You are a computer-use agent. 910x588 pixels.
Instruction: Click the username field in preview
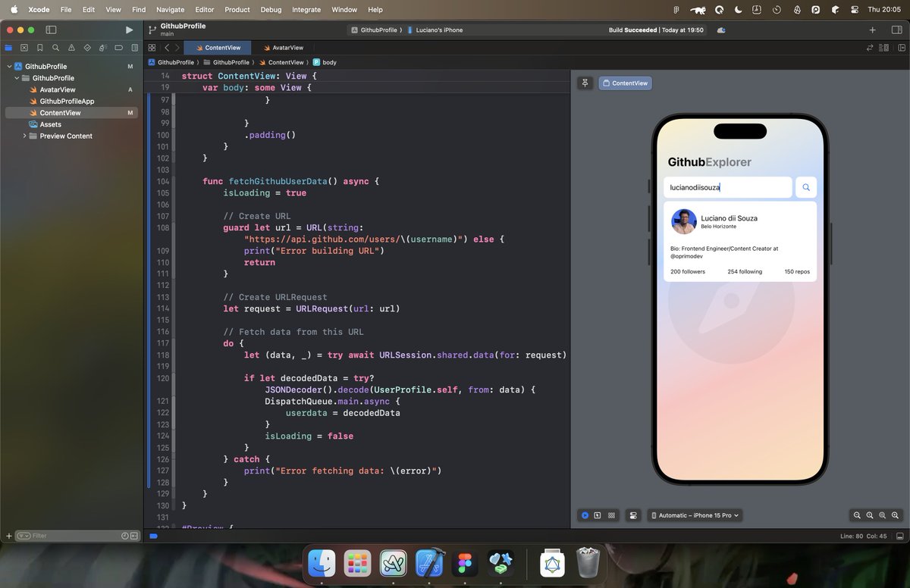[x=728, y=187]
